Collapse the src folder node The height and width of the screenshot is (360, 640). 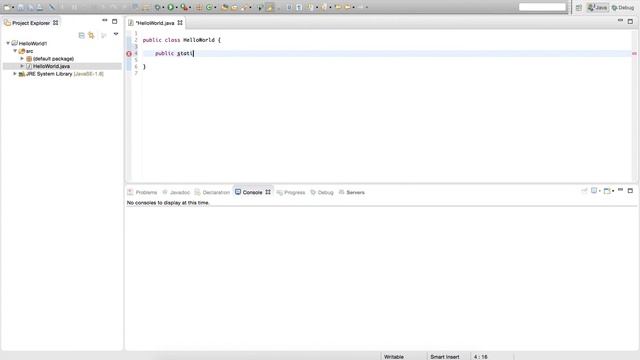[x=15, y=51]
